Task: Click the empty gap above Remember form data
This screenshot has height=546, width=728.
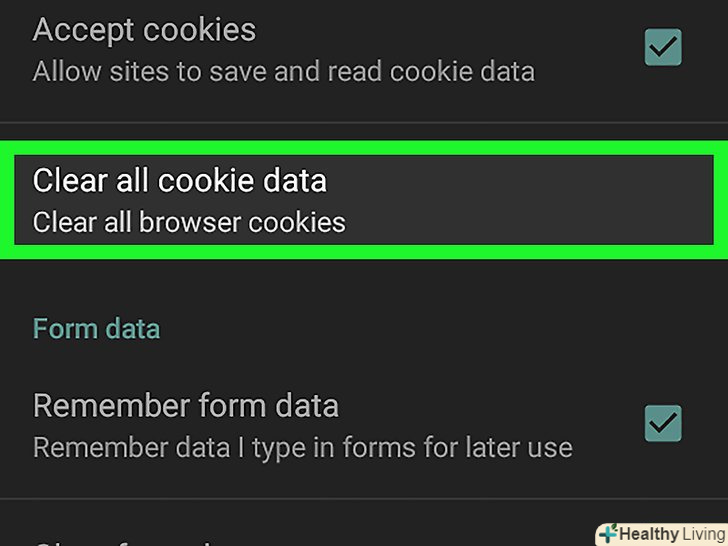Action: [364, 368]
